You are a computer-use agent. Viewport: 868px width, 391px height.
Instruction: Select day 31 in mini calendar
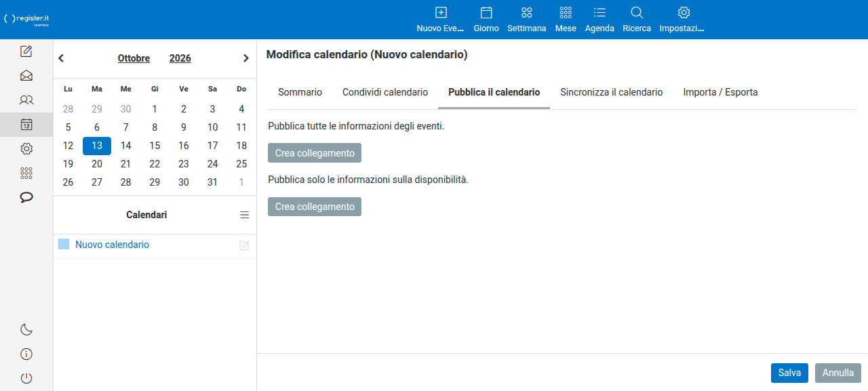tap(212, 182)
